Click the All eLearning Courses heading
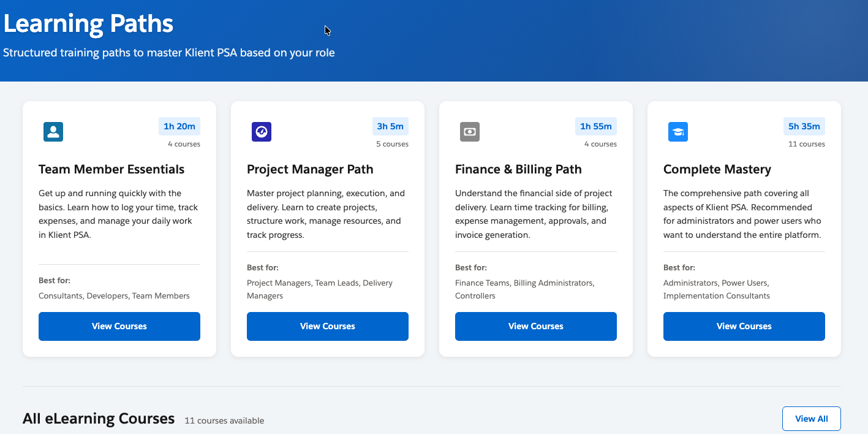Screen dimensions: 868x434 pos(99,419)
